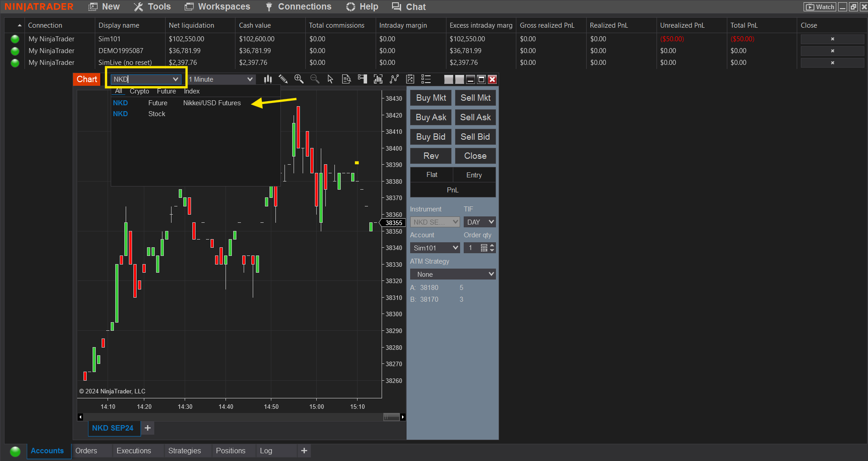Show All instrument types tab
Screen dimensions: 868x461
pyautogui.click(x=118, y=91)
